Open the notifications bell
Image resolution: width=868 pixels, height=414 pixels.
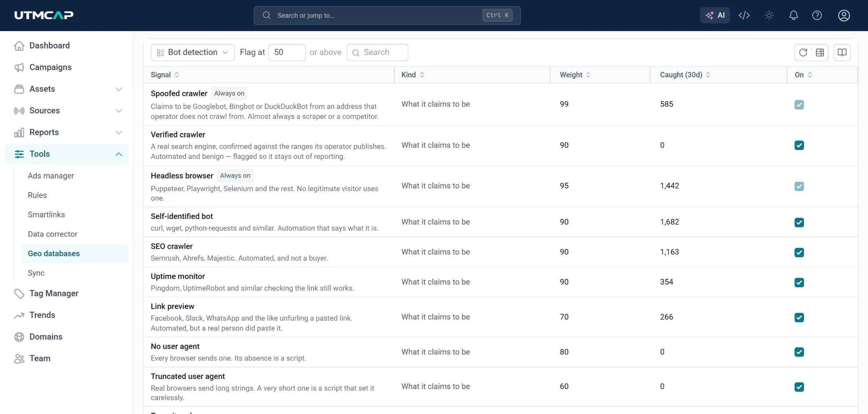(793, 15)
